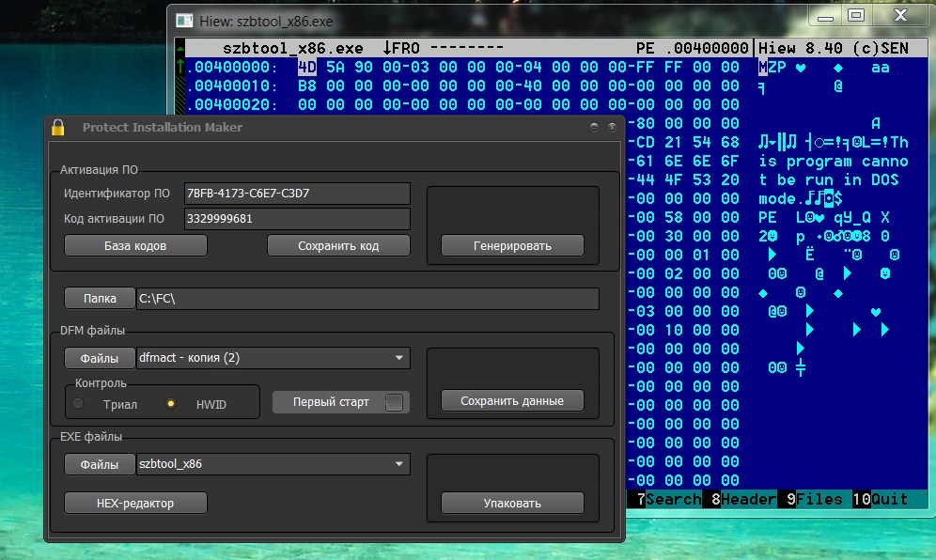
Task: Minimize the Protect Installation Maker window
Action: tap(594, 127)
